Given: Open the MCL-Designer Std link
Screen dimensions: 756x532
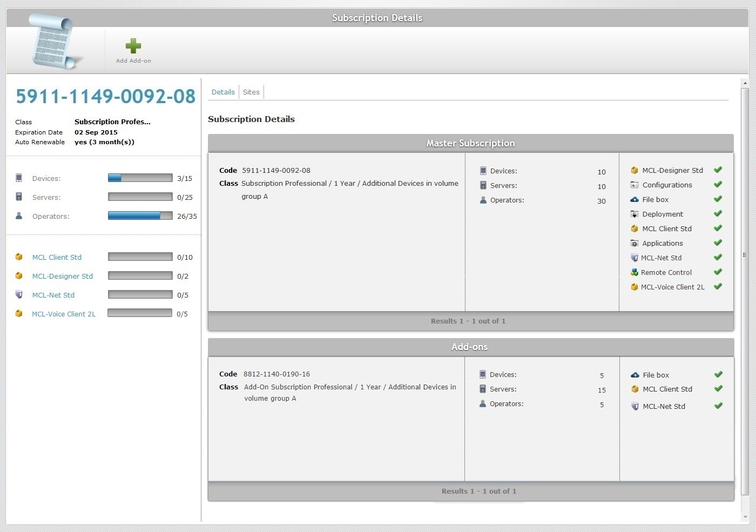Looking at the screenshot, I should click(x=63, y=276).
